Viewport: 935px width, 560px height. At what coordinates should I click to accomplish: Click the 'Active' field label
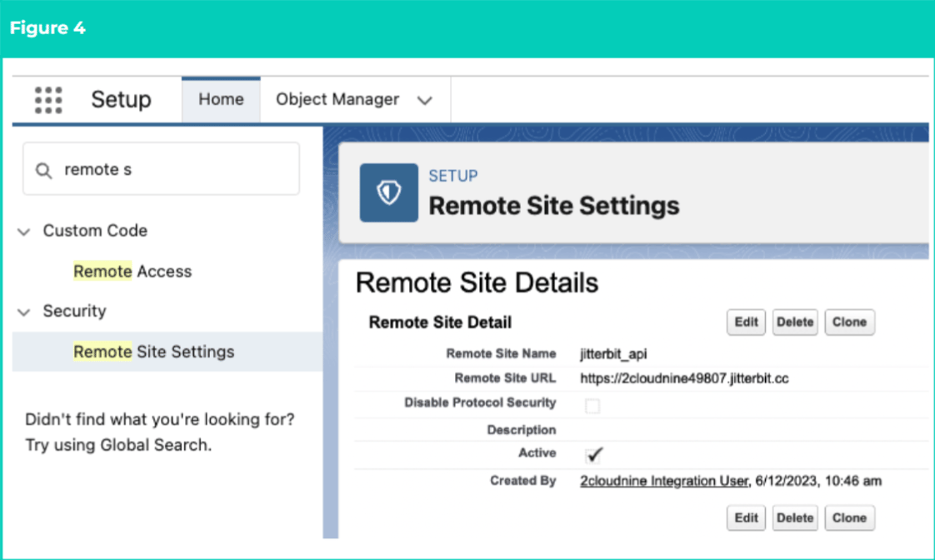537,453
